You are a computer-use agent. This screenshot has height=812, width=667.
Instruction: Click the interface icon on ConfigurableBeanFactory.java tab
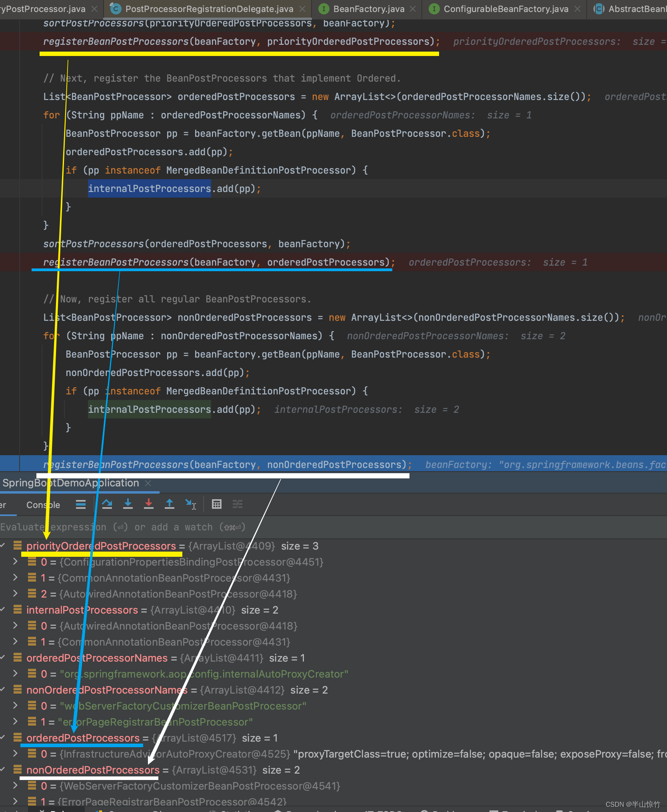click(x=434, y=9)
